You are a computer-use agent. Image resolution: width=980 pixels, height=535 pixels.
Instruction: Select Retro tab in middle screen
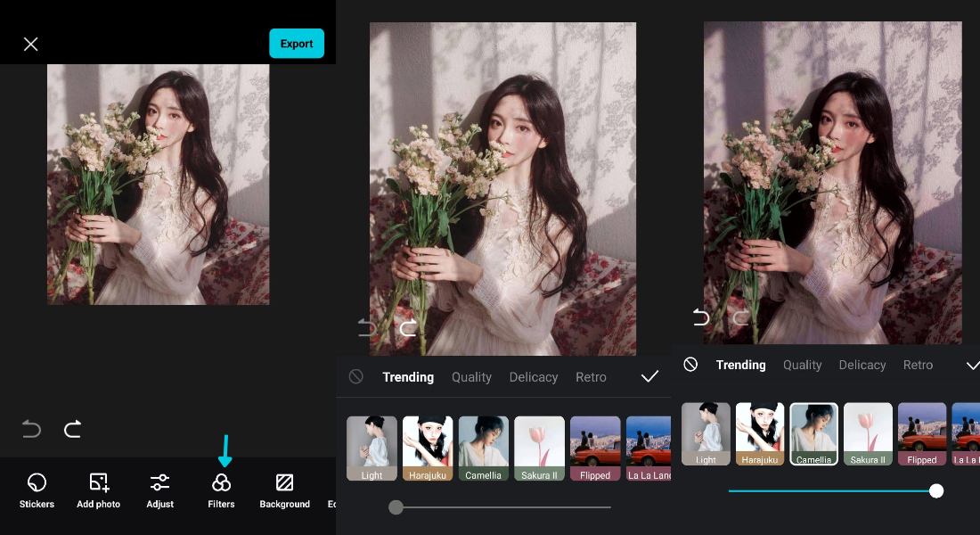point(591,377)
